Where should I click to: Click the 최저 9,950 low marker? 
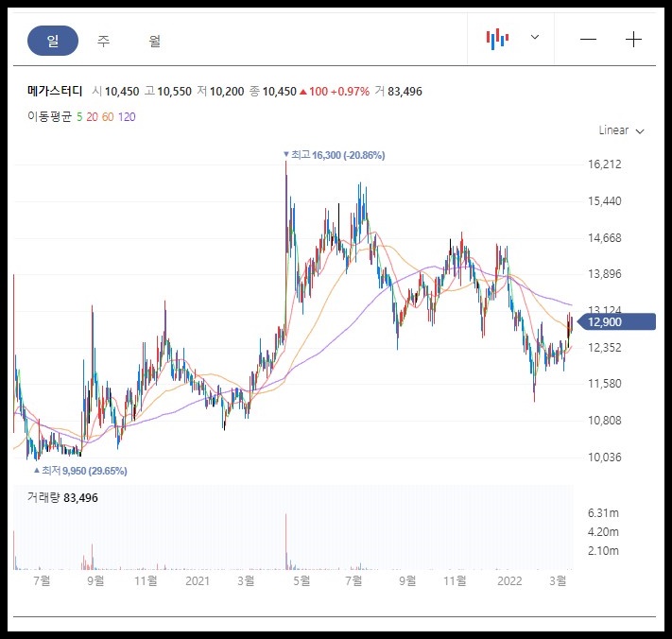[80, 471]
